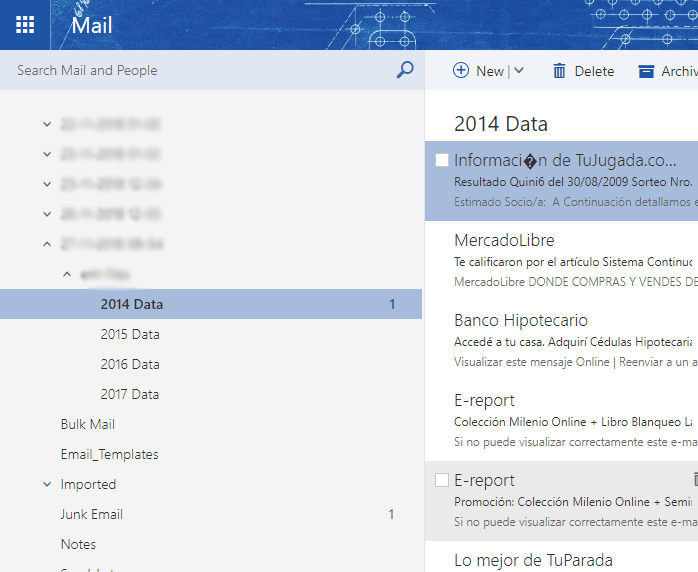Click the Delete trash can icon
Viewport: 698px width, 572px height.
pyautogui.click(x=559, y=71)
